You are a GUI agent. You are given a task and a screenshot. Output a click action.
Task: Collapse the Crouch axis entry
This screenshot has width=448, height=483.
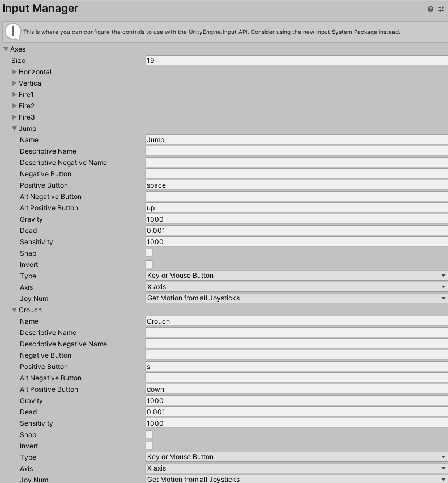click(x=15, y=310)
